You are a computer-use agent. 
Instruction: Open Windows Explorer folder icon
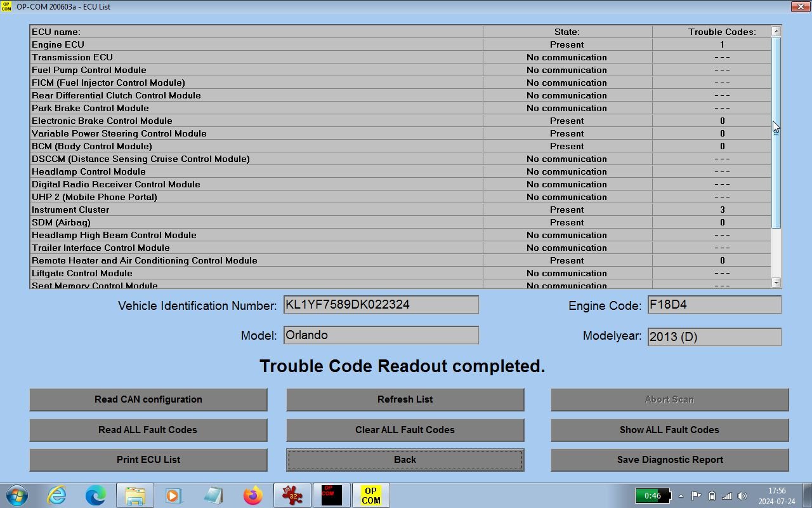pyautogui.click(x=134, y=495)
